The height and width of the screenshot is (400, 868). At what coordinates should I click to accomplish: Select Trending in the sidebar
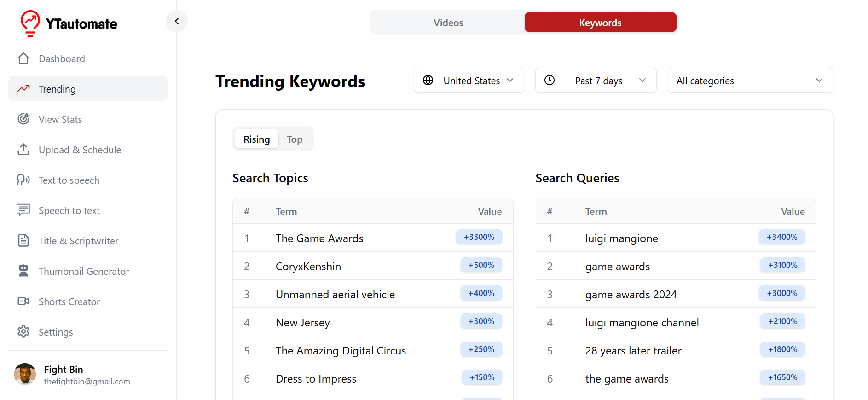[x=88, y=88]
